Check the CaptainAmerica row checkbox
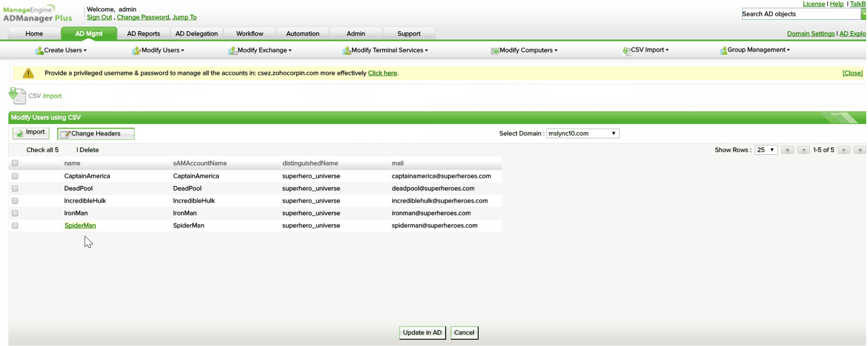The width and height of the screenshot is (868, 346). 15,176
